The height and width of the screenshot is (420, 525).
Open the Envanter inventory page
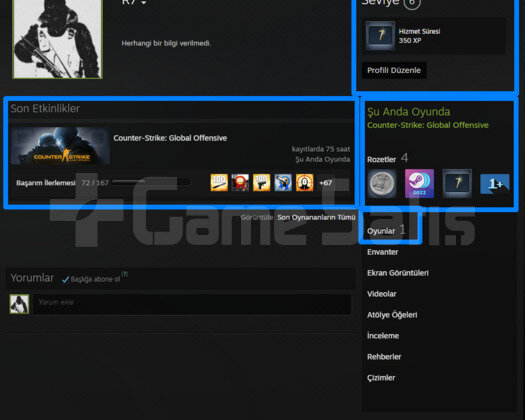(382, 252)
